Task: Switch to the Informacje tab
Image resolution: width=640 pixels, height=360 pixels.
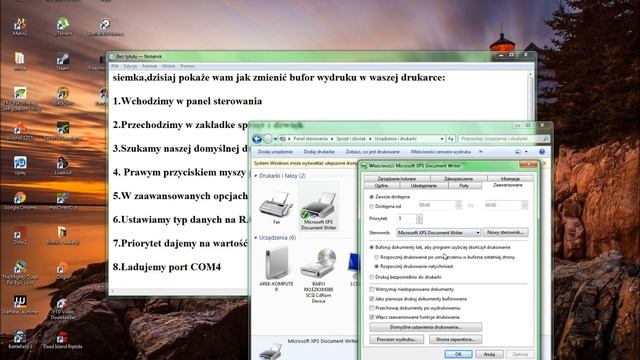Action: click(510, 179)
